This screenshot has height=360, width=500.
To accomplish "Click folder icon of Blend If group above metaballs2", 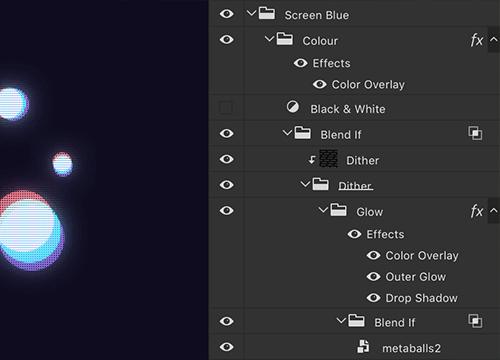I will (356, 321).
